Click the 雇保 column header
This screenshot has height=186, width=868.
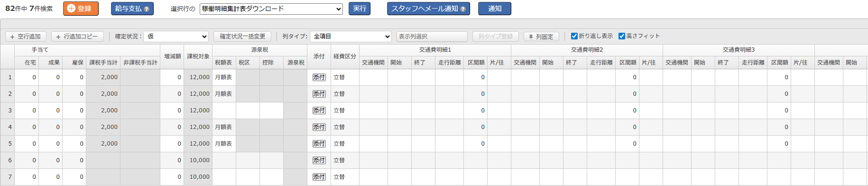tap(74, 63)
